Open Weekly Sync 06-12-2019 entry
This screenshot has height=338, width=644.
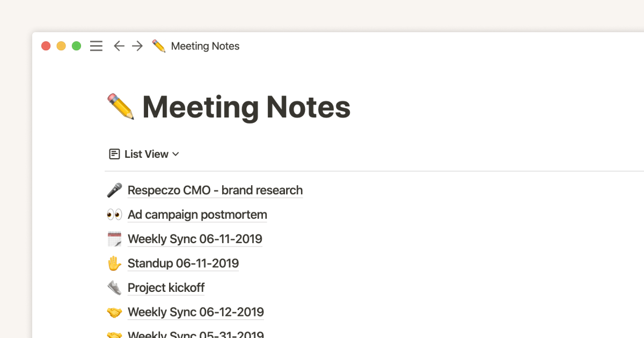pyautogui.click(x=195, y=312)
